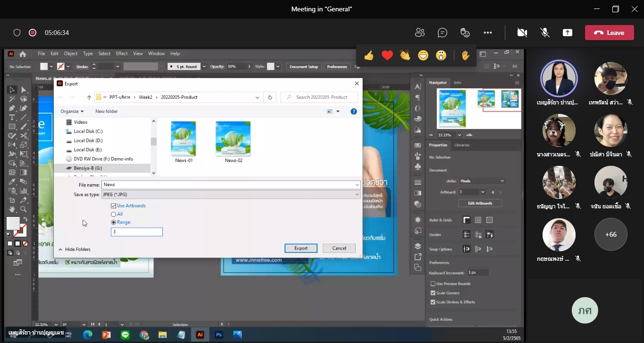Open the Object menu
The height and width of the screenshot is (343, 644).
[x=71, y=53]
